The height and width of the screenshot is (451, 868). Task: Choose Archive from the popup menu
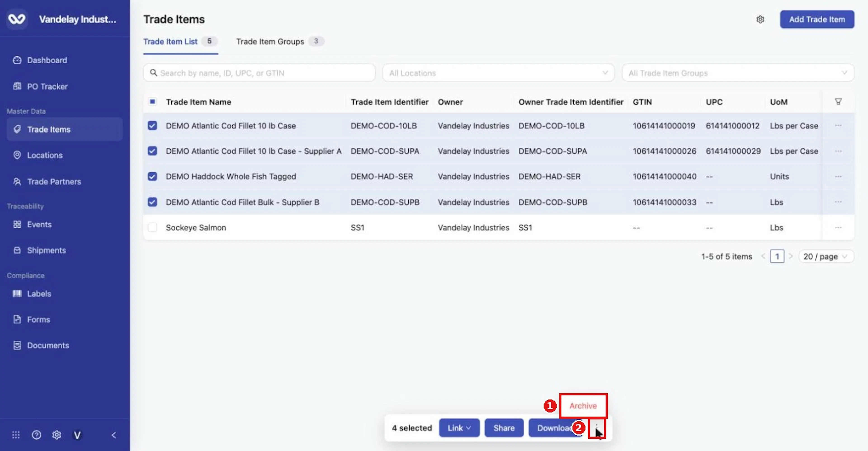tap(583, 406)
